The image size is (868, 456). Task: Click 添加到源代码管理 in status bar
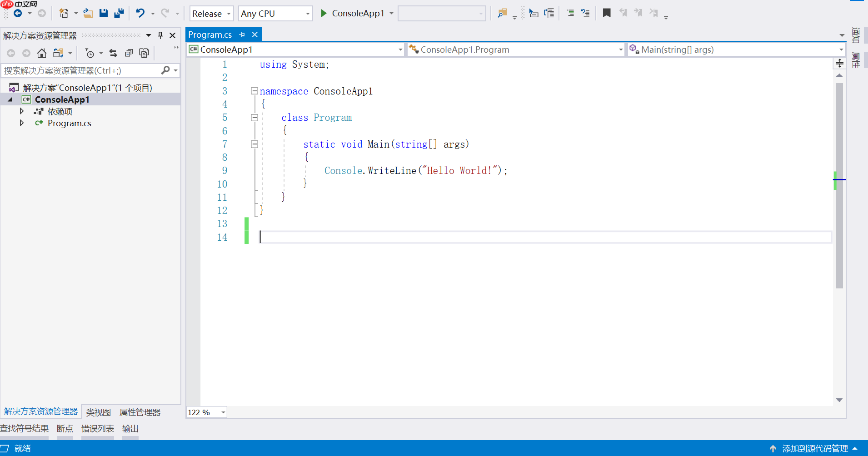click(815, 448)
